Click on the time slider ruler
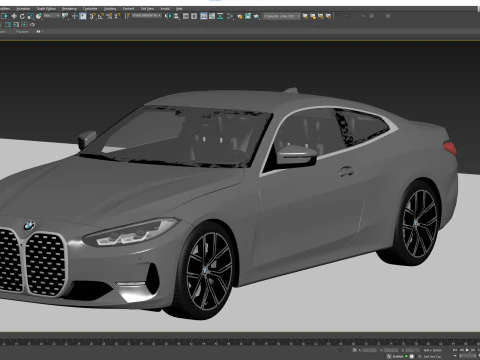This screenshot has width=480, height=360. (x=240, y=342)
